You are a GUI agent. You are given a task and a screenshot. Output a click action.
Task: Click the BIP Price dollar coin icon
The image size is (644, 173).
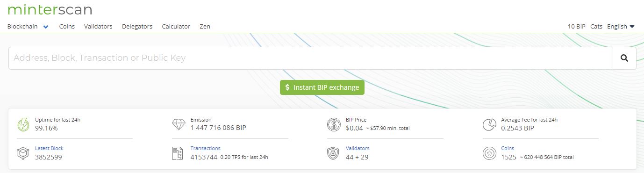pos(334,124)
